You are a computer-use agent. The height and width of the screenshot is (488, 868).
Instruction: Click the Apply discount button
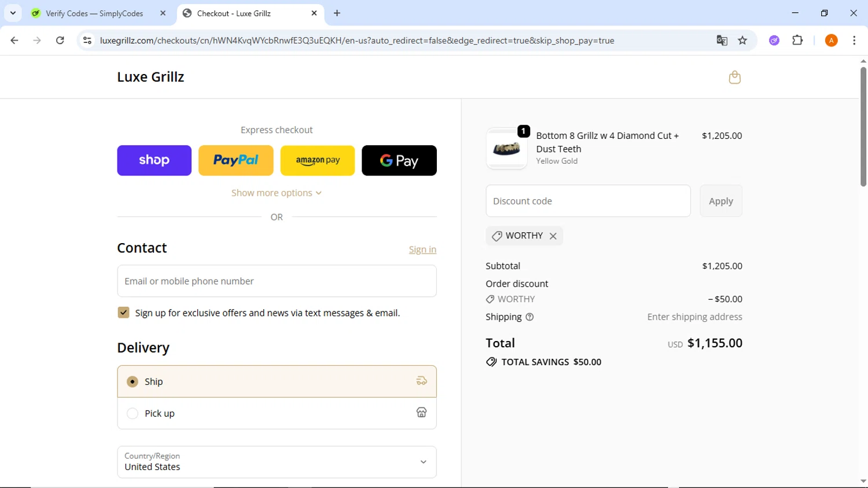[721, 201]
